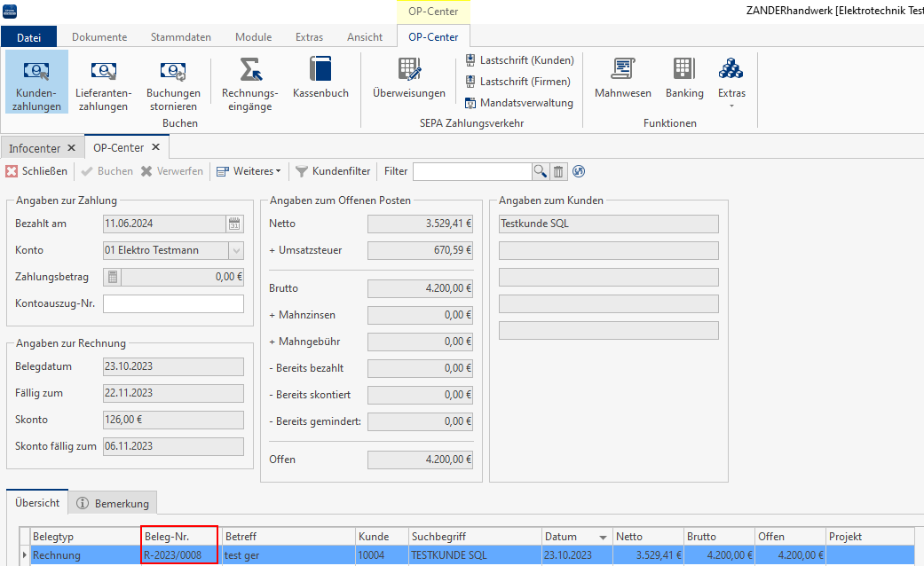Viewport: 924px width, 566px height.
Task: Click the Schließen button
Action: pos(36,171)
